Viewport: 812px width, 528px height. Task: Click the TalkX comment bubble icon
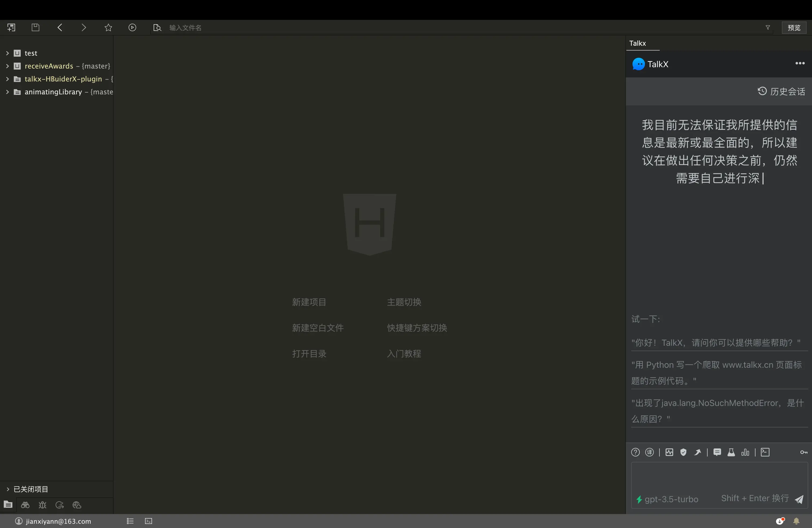click(x=717, y=452)
